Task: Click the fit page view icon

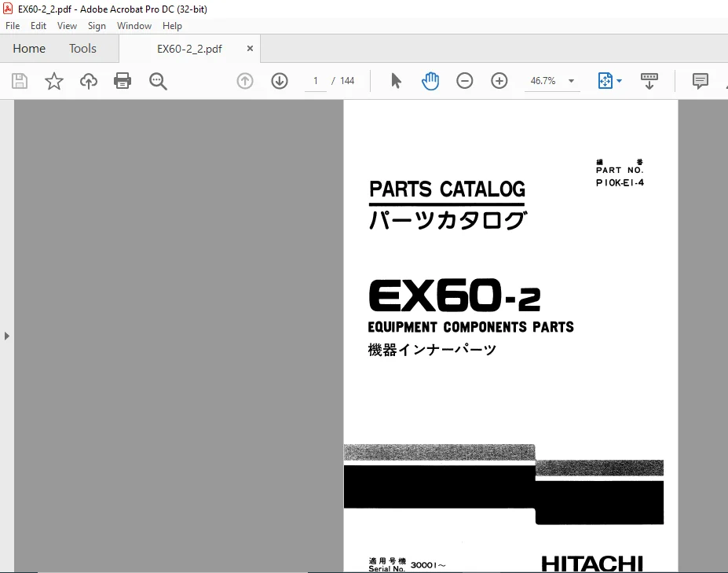Action: point(605,81)
